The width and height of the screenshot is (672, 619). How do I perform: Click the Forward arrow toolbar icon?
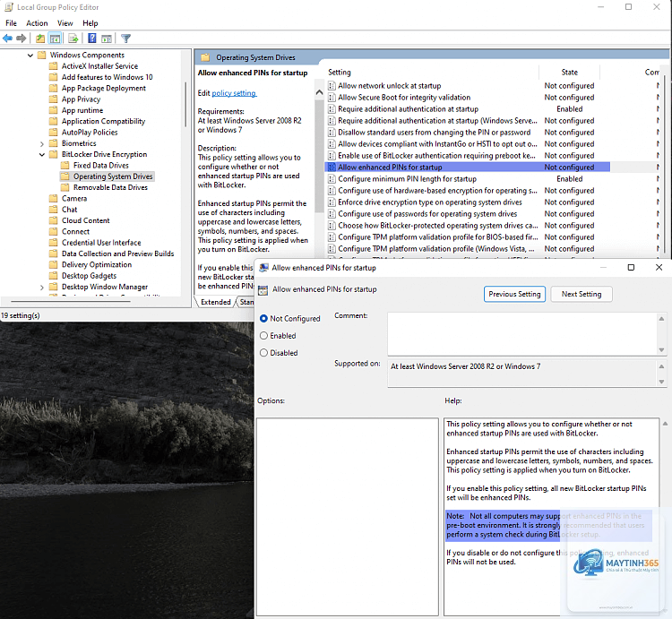[21, 39]
